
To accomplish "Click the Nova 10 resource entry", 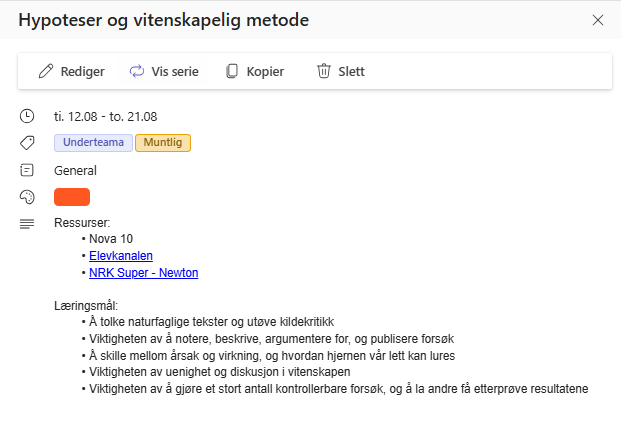I will click(x=111, y=239).
